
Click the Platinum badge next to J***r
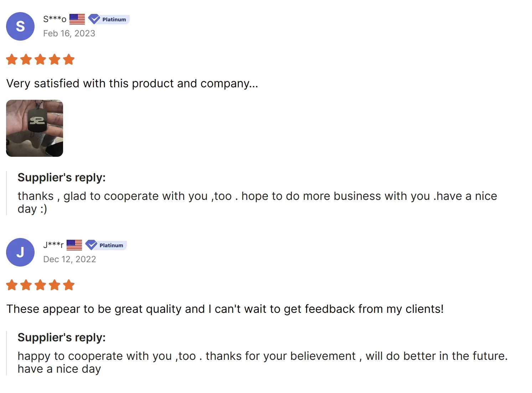click(x=106, y=245)
